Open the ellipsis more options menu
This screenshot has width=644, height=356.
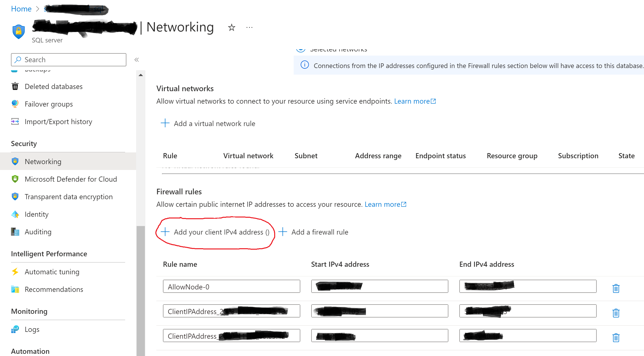pos(249,27)
